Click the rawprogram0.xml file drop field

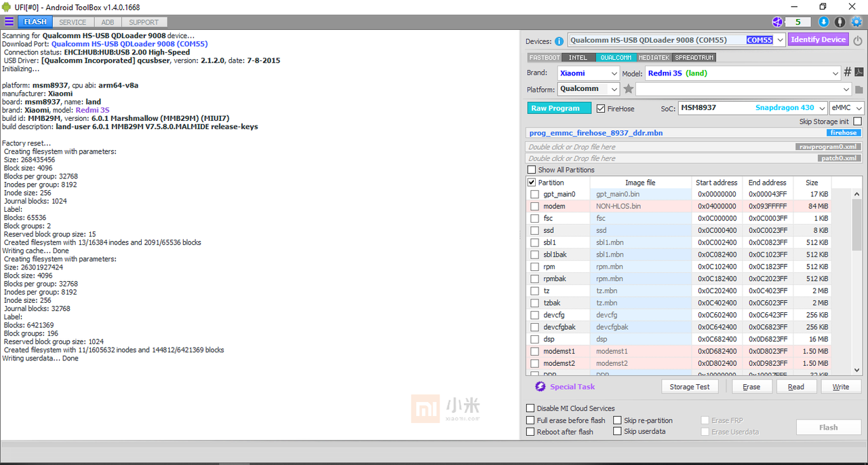tap(695, 147)
